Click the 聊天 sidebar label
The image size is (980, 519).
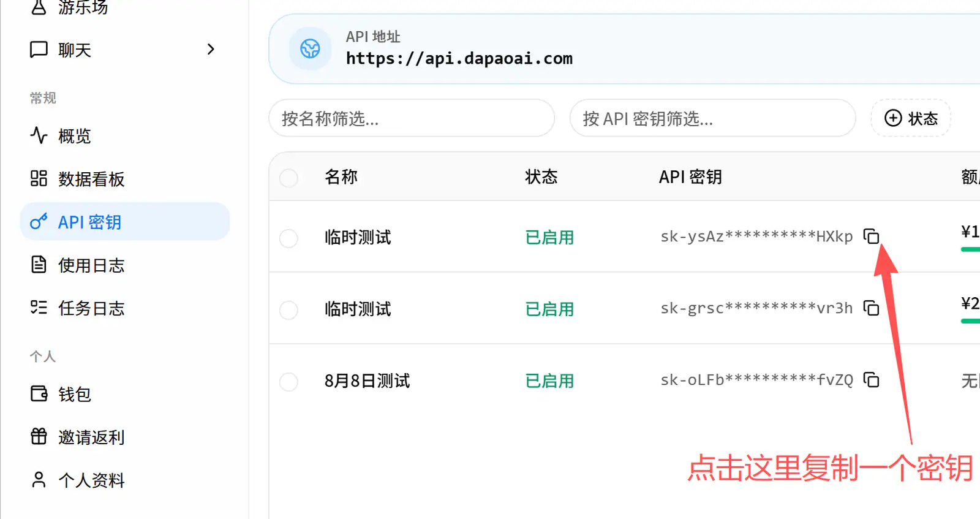75,50
